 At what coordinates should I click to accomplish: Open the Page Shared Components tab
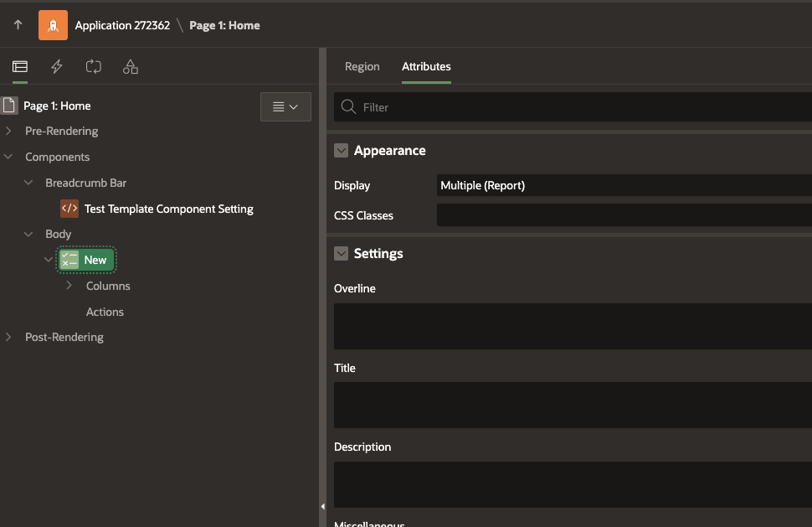click(x=130, y=66)
